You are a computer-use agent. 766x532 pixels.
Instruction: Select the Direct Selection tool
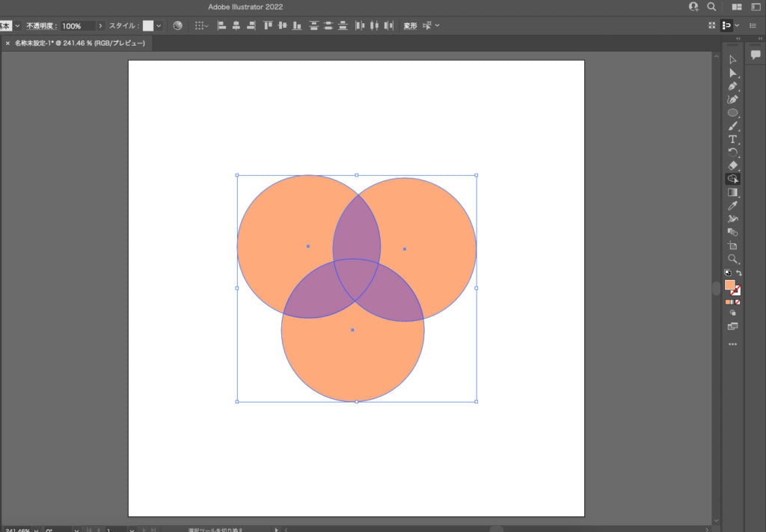[732, 73]
